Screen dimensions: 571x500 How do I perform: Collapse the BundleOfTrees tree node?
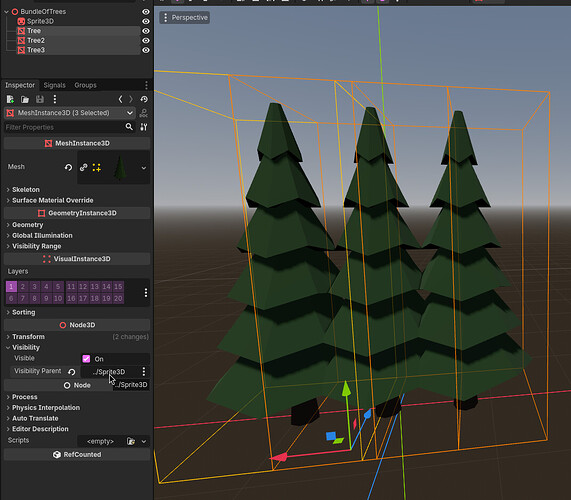6,12
